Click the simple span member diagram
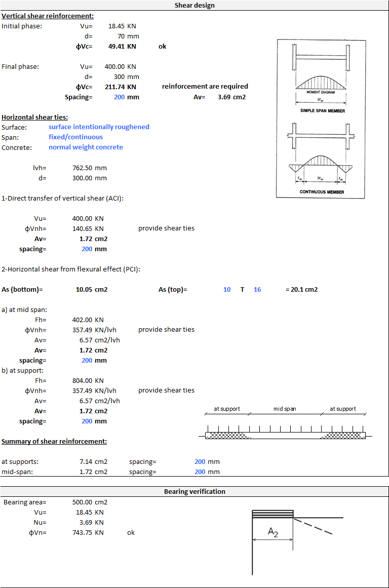 [321, 78]
